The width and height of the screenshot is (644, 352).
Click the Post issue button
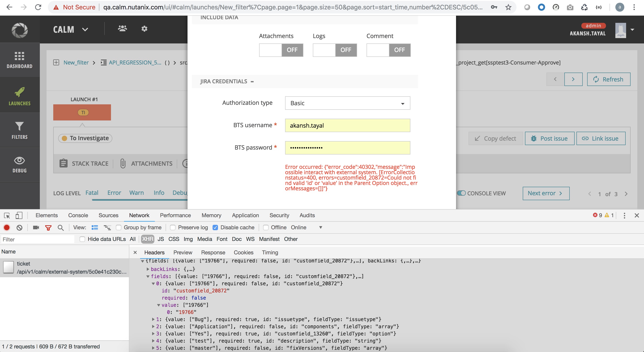pyautogui.click(x=549, y=138)
